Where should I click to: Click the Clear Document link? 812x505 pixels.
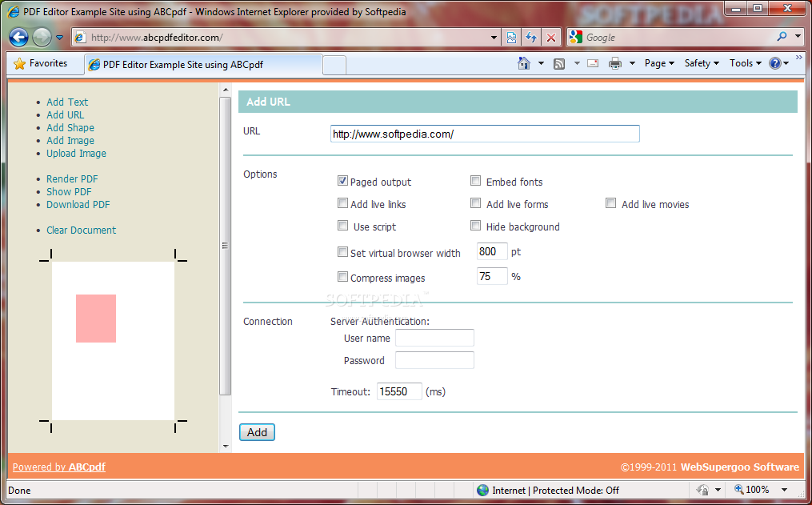point(82,230)
